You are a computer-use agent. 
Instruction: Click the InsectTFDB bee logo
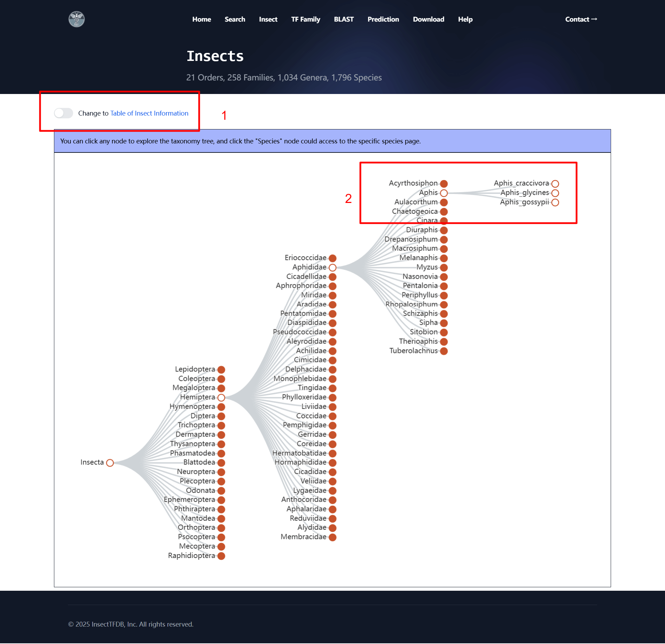click(x=77, y=19)
